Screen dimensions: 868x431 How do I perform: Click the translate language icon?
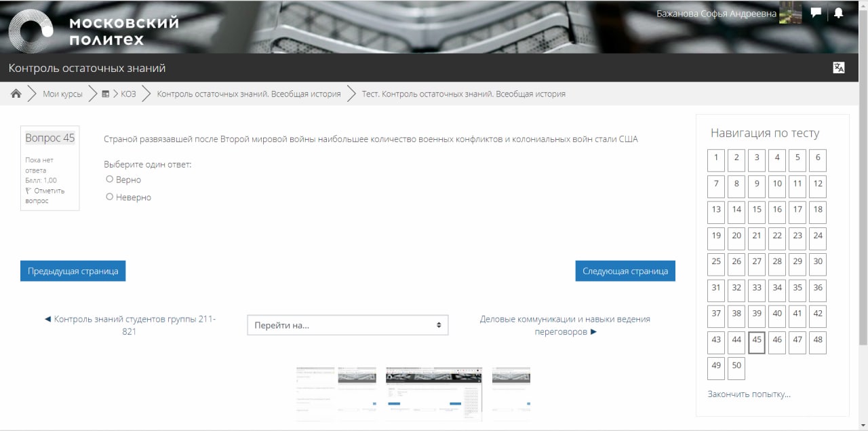pos(839,67)
